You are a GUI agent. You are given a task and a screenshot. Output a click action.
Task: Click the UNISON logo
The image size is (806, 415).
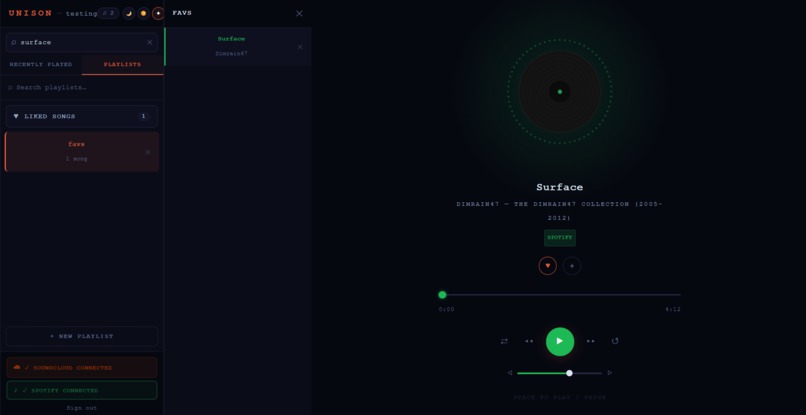tap(30, 13)
